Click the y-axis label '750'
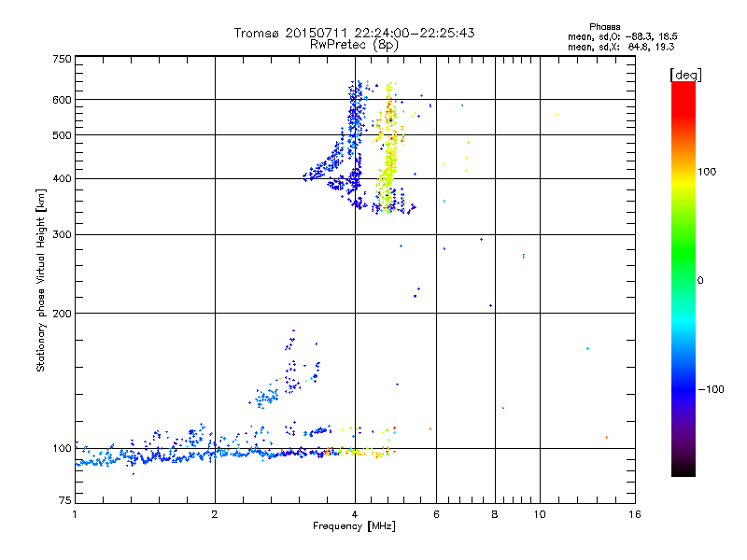Viewport: 747px width, 560px height. pyautogui.click(x=62, y=59)
